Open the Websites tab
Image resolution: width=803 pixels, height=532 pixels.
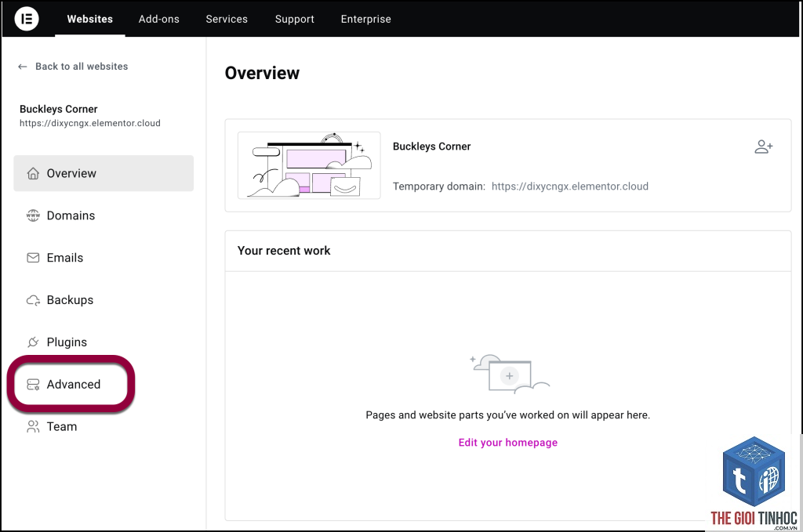click(x=90, y=19)
